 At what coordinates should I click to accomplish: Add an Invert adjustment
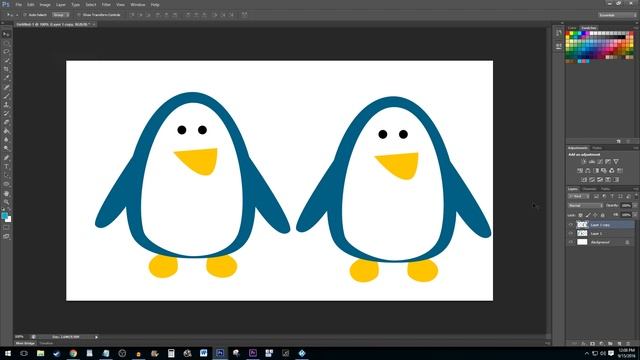point(584,180)
